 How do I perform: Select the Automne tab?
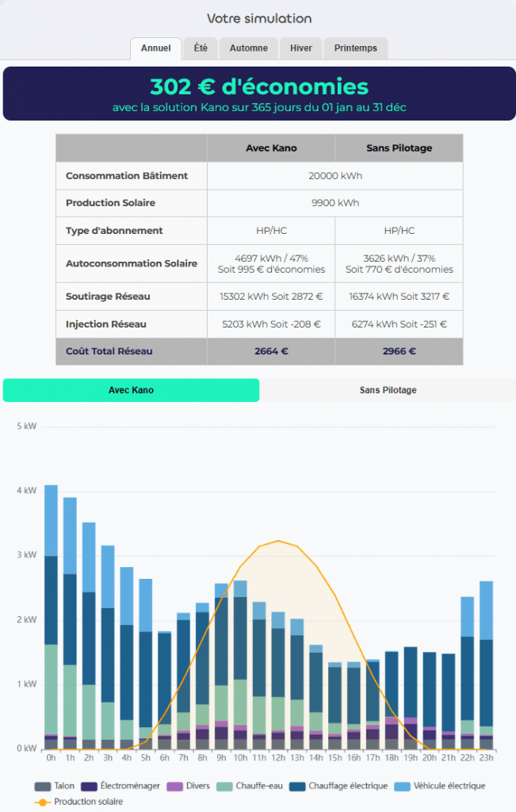pos(248,48)
